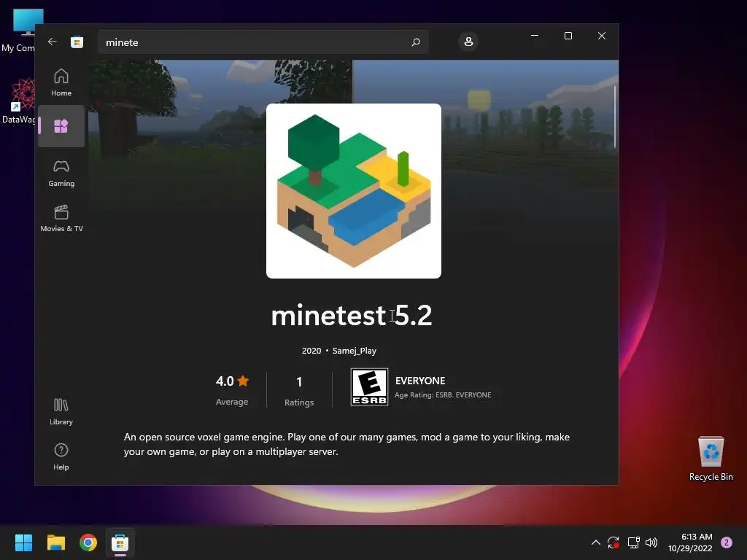Open the user account profile icon
The width and height of the screenshot is (747, 560).
tap(468, 42)
